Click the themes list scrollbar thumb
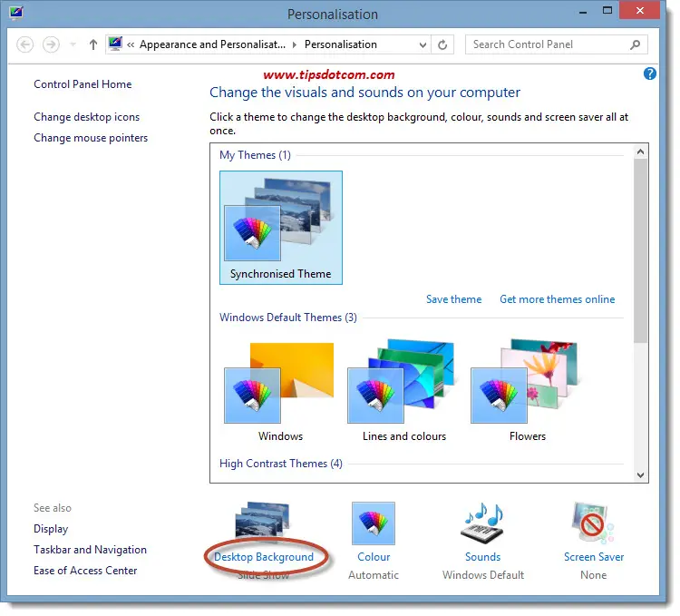Viewport: 680px width, 616px height. pos(640,250)
